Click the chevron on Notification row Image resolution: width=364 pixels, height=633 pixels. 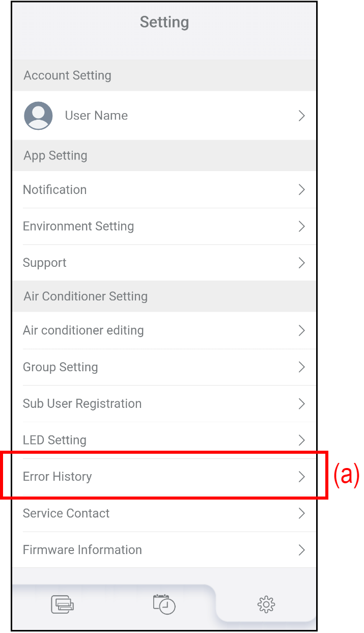click(x=301, y=190)
